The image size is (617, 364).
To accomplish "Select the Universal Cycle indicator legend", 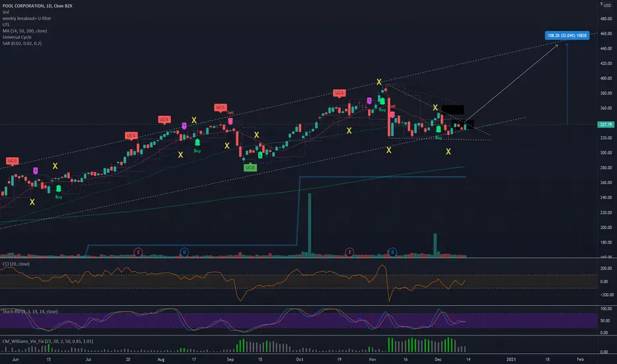I will (17, 37).
